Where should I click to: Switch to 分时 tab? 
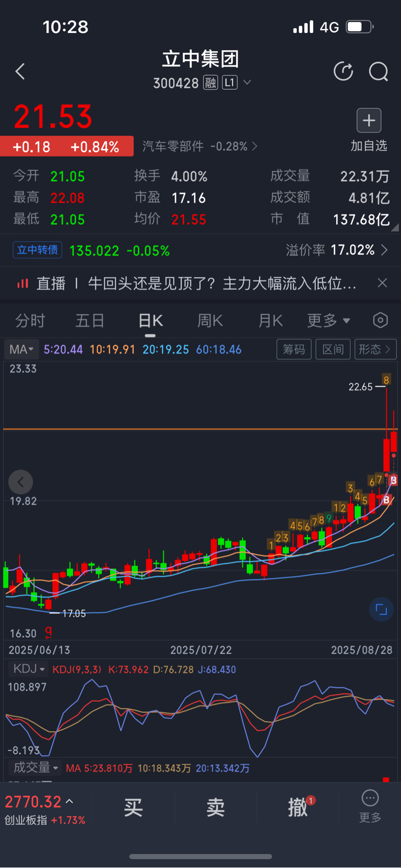pos(30,320)
